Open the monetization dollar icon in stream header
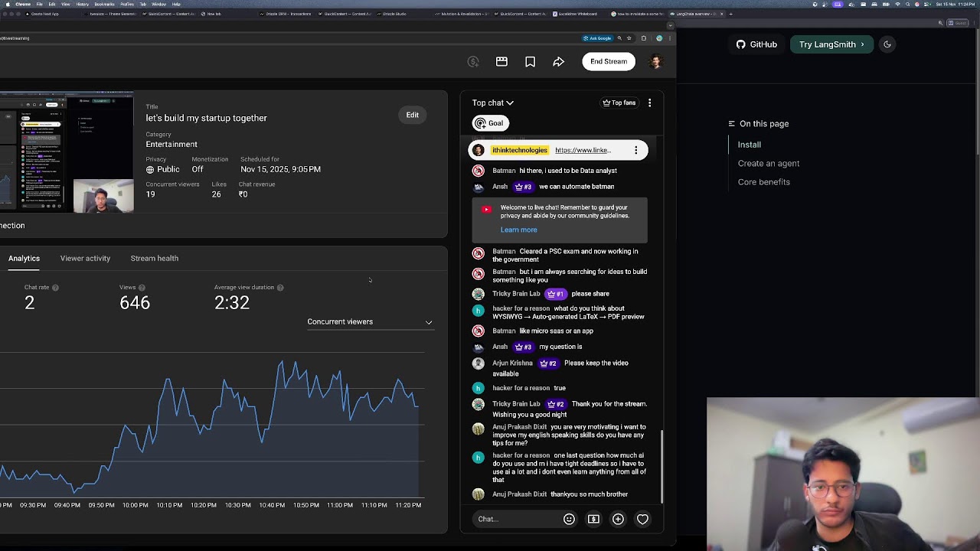 [x=473, y=62]
